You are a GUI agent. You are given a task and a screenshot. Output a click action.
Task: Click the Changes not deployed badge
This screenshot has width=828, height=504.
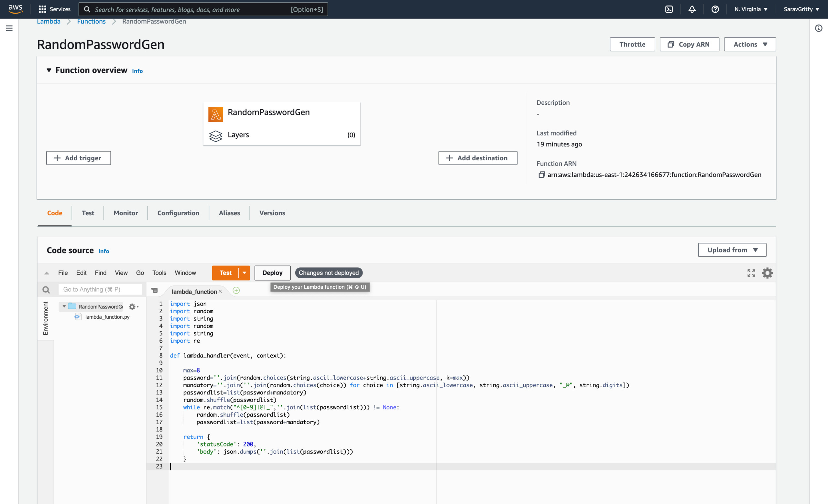point(329,273)
